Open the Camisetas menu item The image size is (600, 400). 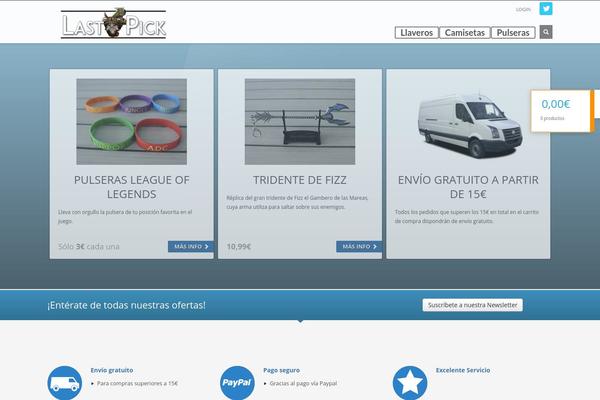(465, 33)
